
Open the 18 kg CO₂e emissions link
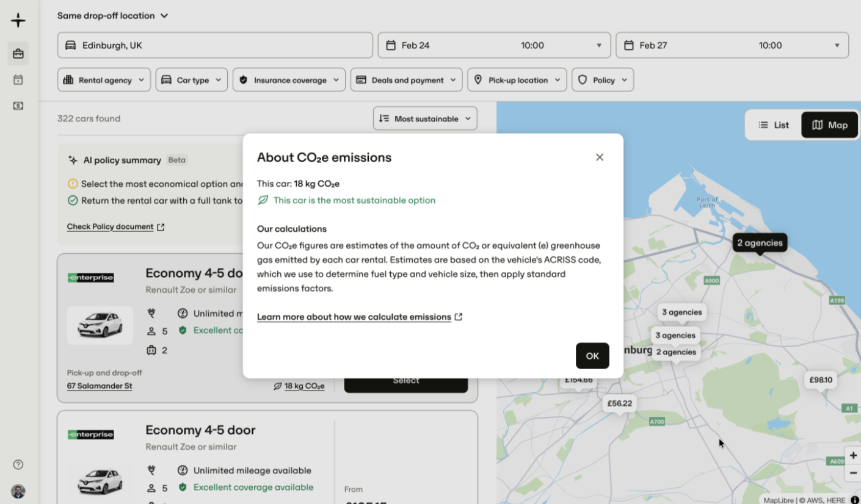299,386
